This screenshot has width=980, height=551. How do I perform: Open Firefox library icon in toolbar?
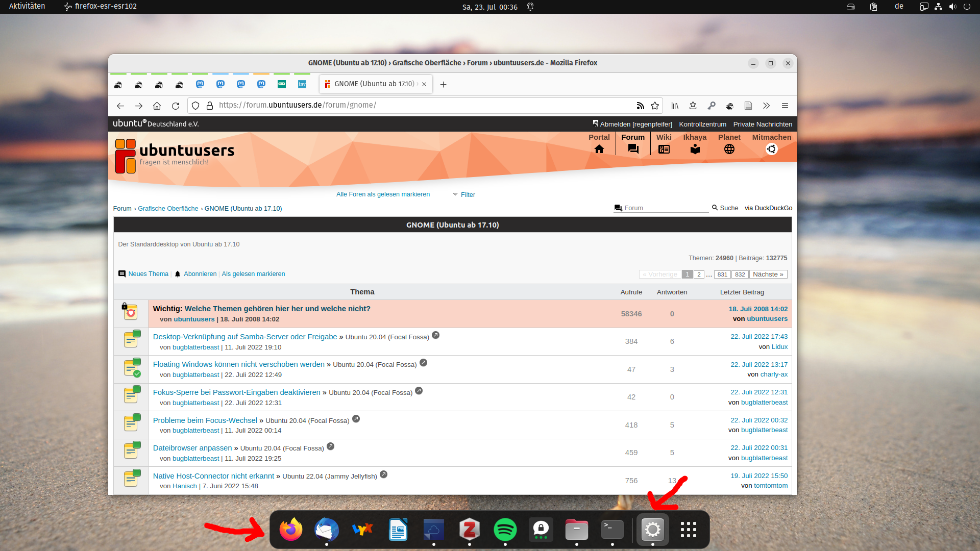(x=675, y=106)
